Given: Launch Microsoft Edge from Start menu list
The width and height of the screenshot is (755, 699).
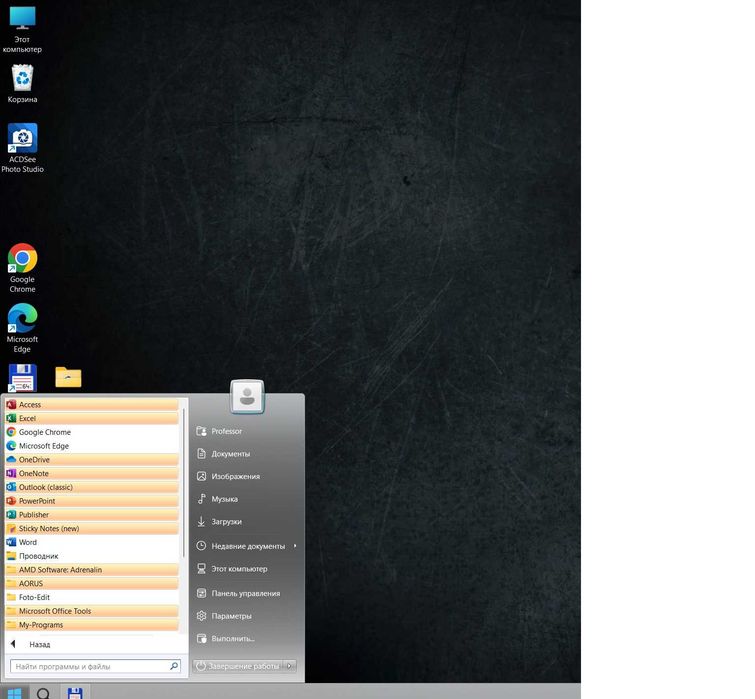Looking at the screenshot, I should (91, 446).
